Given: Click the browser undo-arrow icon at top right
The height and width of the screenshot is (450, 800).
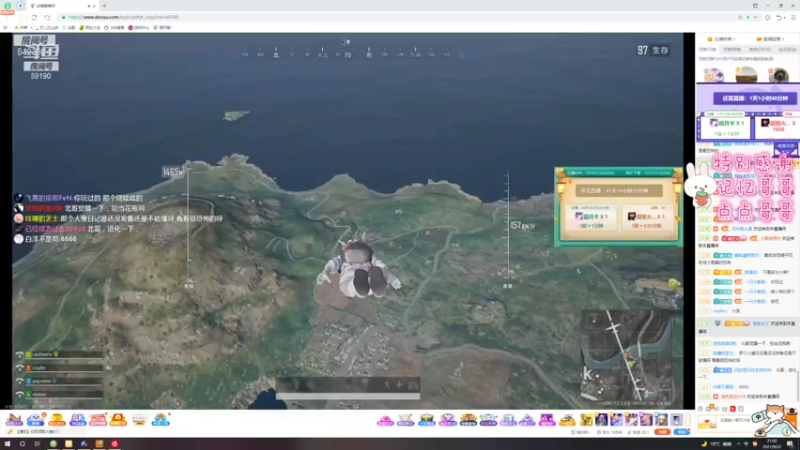Looking at the screenshot, I should pos(780,17).
